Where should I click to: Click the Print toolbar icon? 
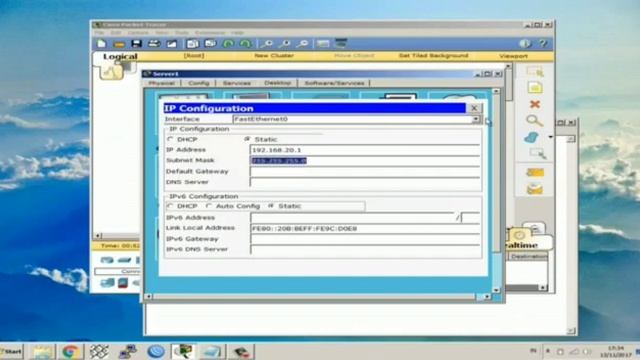click(153, 44)
